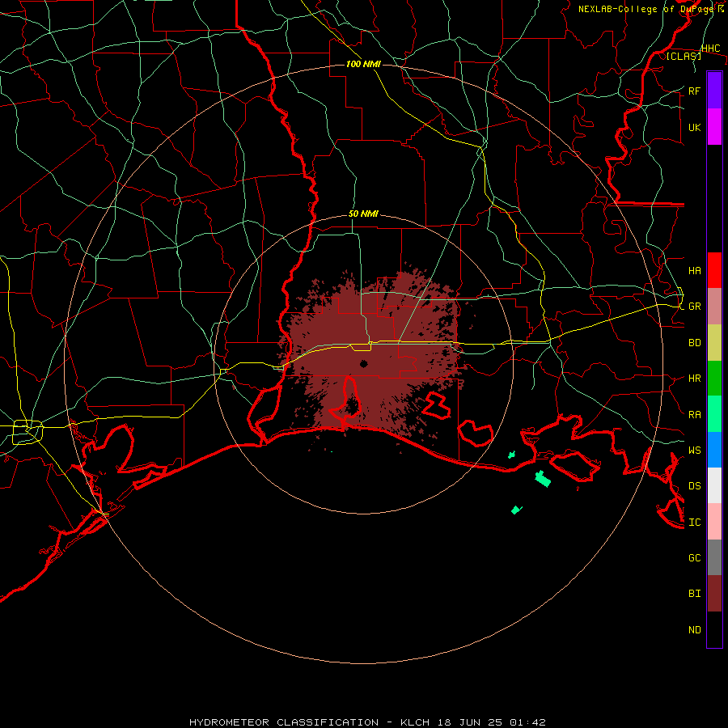This screenshot has width=728, height=728.
Task: Click the IC pink legend swatch
Action: (x=714, y=522)
